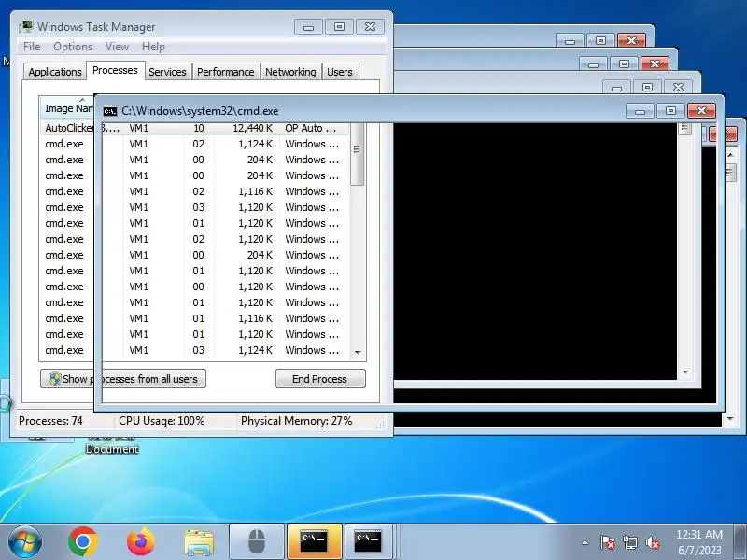Select the AutoClicker process row
Image resolution: width=747 pixels, height=560 pixels.
pos(194,128)
